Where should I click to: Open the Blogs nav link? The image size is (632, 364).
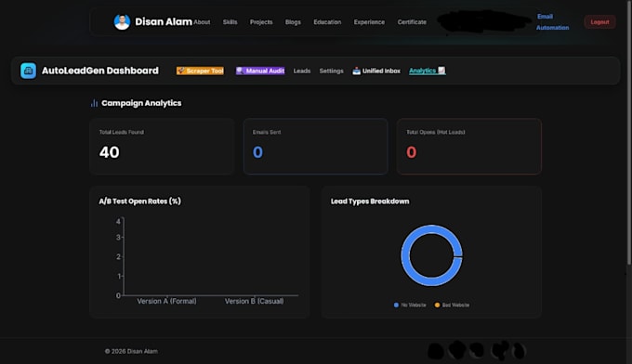293,22
